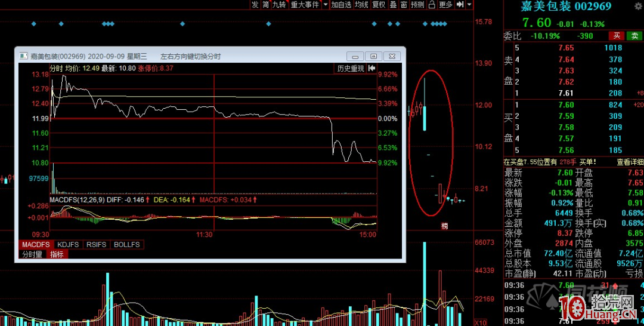
Task: Switch to the KDJFS tab
Action: click(68, 245)
